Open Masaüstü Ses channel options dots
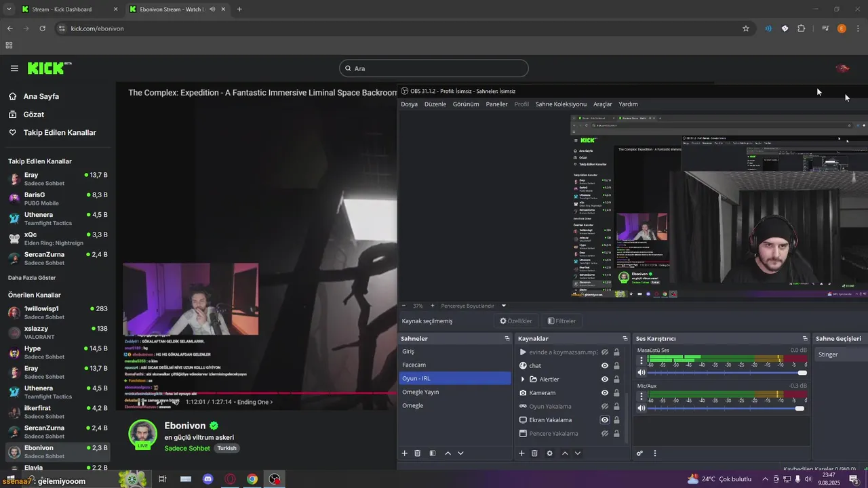This screenshot has width=868, height=488. point(642,361)
